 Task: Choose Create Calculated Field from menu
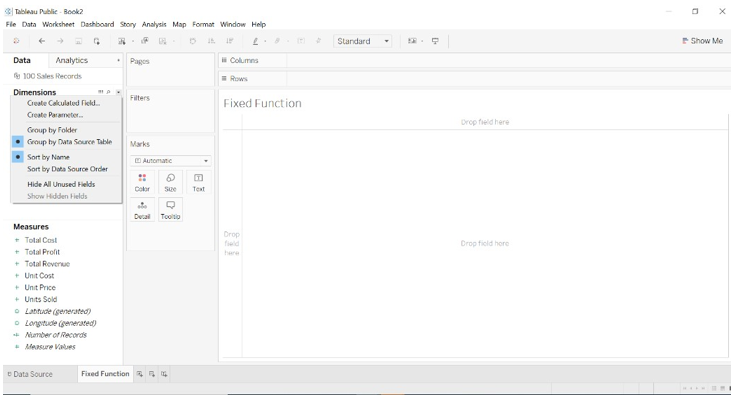click(x=64, y=103)
